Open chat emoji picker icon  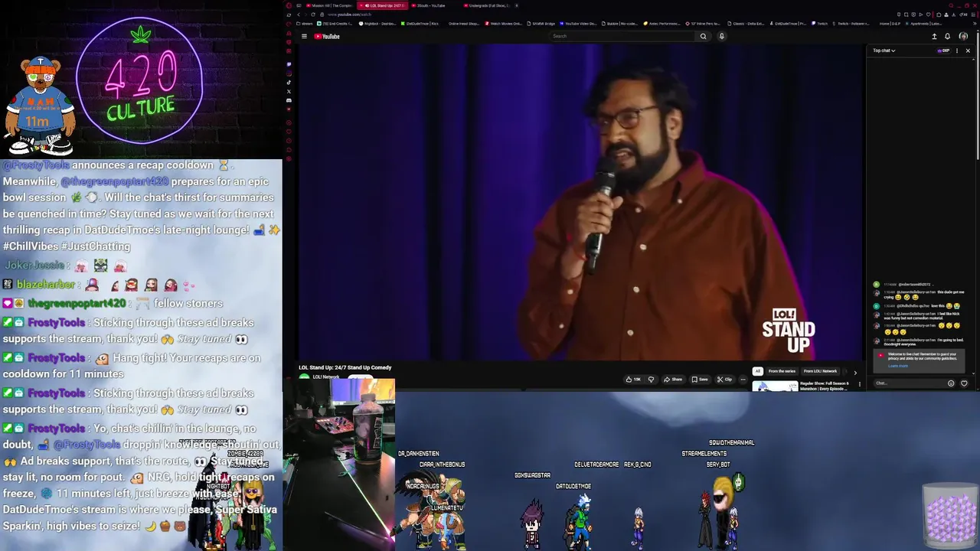tap(951, 383)
